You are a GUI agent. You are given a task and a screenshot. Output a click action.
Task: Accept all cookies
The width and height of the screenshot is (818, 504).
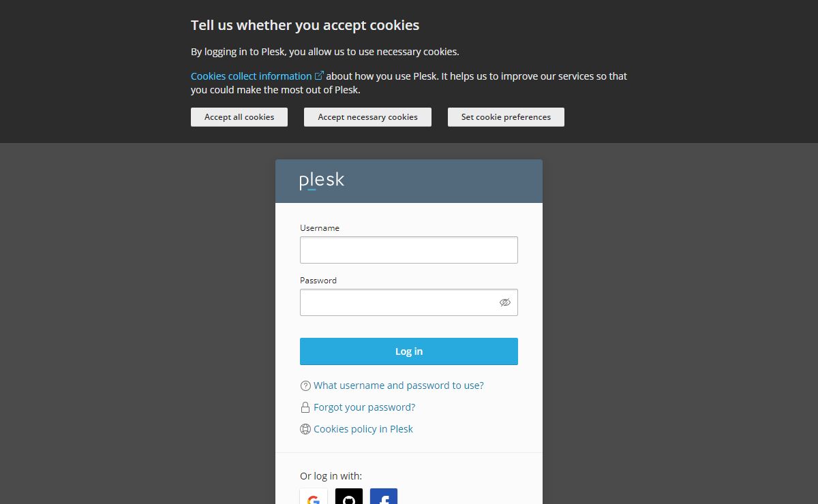pos(239,117)
